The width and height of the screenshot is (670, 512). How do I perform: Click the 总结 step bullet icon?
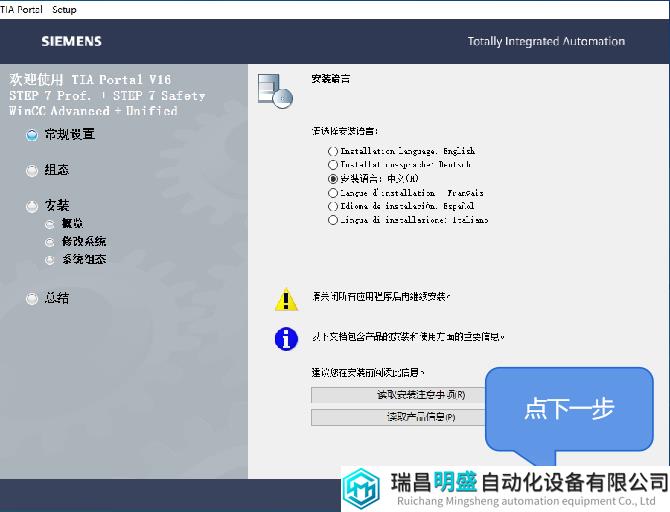[x=32, y=299]
